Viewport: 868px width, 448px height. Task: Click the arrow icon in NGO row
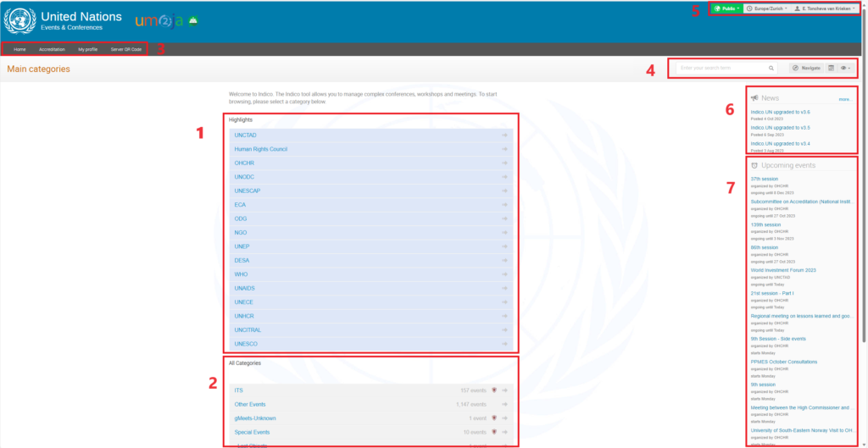coord(504,233)
